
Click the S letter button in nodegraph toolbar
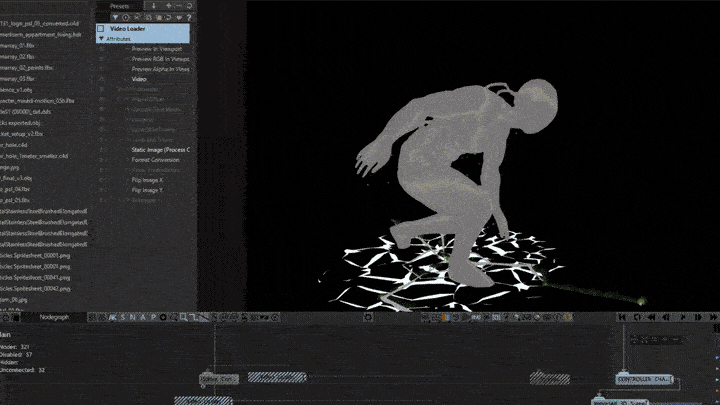click(x=123, y=317)
